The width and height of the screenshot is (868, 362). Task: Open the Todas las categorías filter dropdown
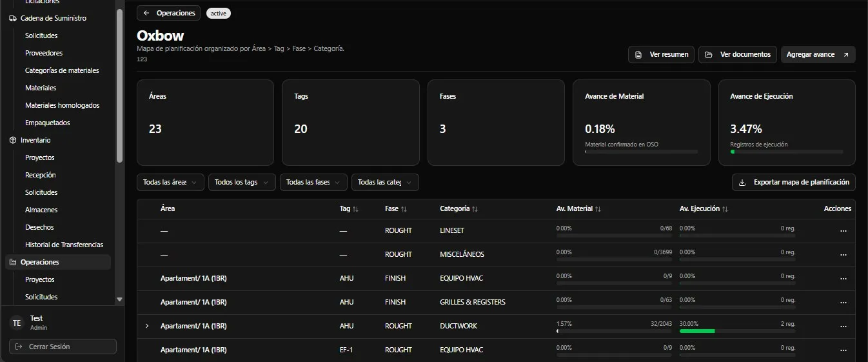click(385, 183)
